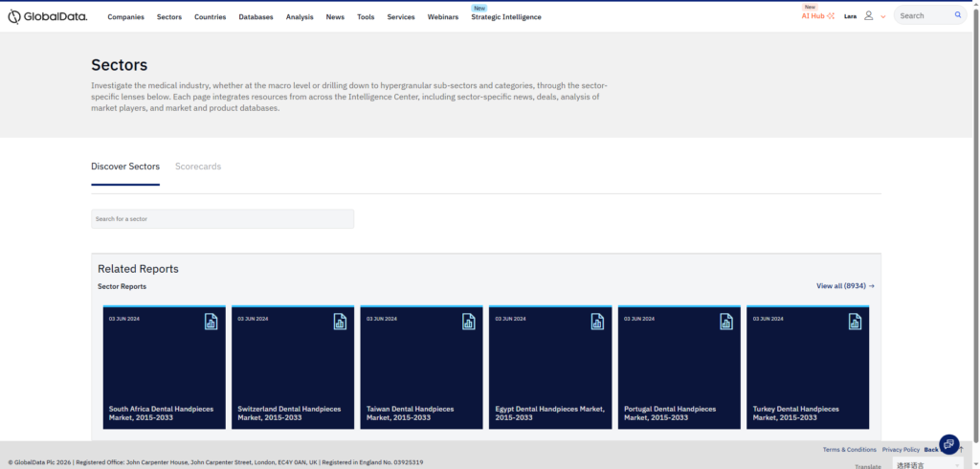Open the chat support widget icon
The height and width of the screenshot is (469, 980).
click(x=948, y=444)
